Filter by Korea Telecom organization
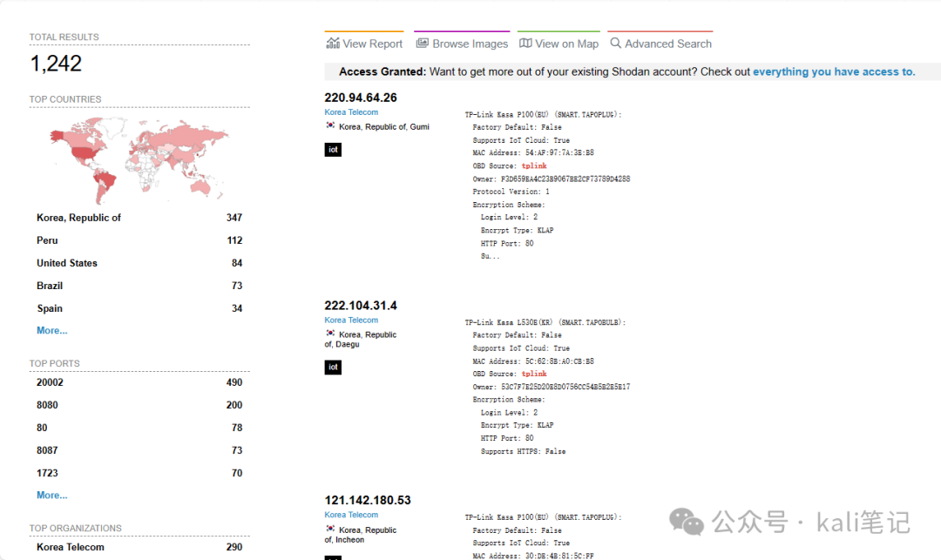The image size is (941, 560). coord(139,547)
